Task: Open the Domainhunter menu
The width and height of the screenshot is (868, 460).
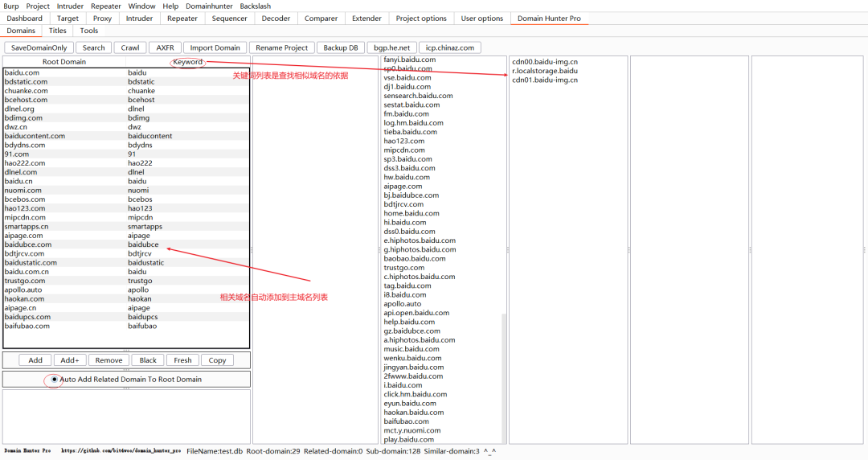Action: [x=209, y=6]
